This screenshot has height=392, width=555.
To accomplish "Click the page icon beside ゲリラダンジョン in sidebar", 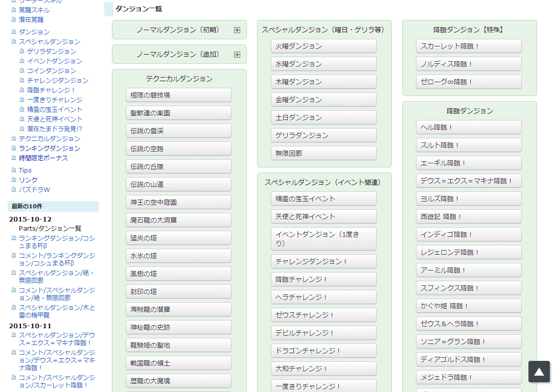I will (x=22, y=51).
